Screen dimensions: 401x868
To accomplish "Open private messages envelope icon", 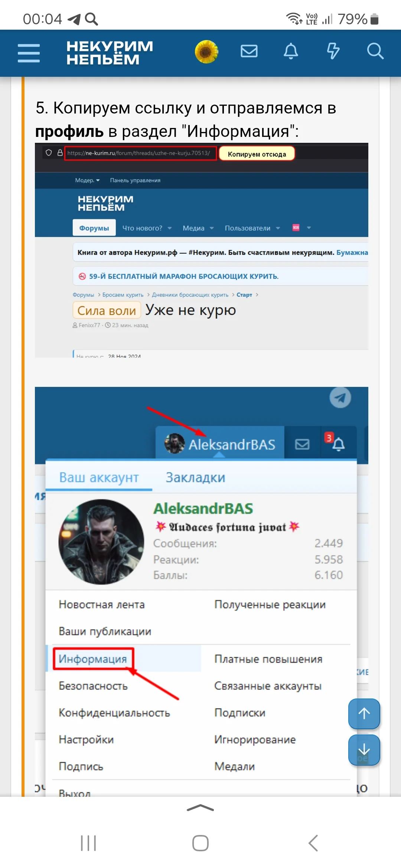I will coord(249,51).
